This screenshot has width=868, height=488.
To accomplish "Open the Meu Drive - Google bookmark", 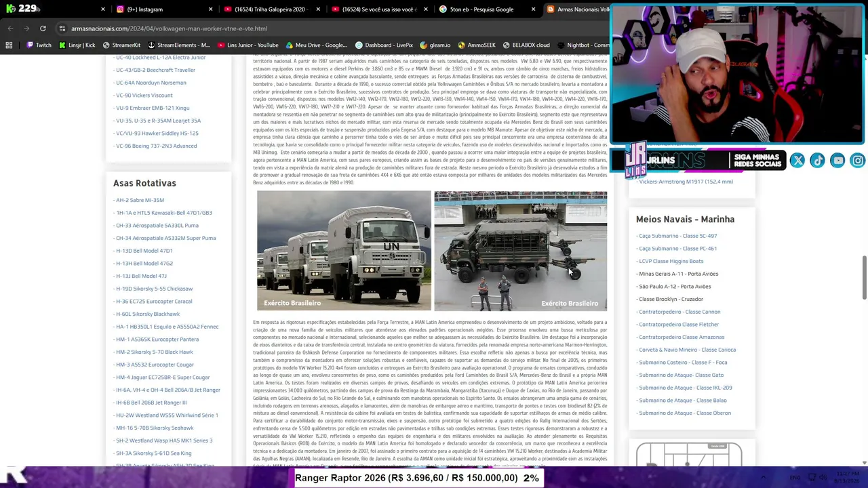I will click(316, 45).
